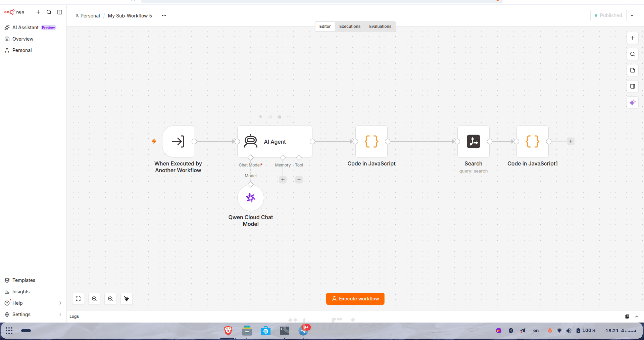Viewport: 644px width, 340px height.
Task: Click the tidy up nodes icon
Action: click(127, 299)
